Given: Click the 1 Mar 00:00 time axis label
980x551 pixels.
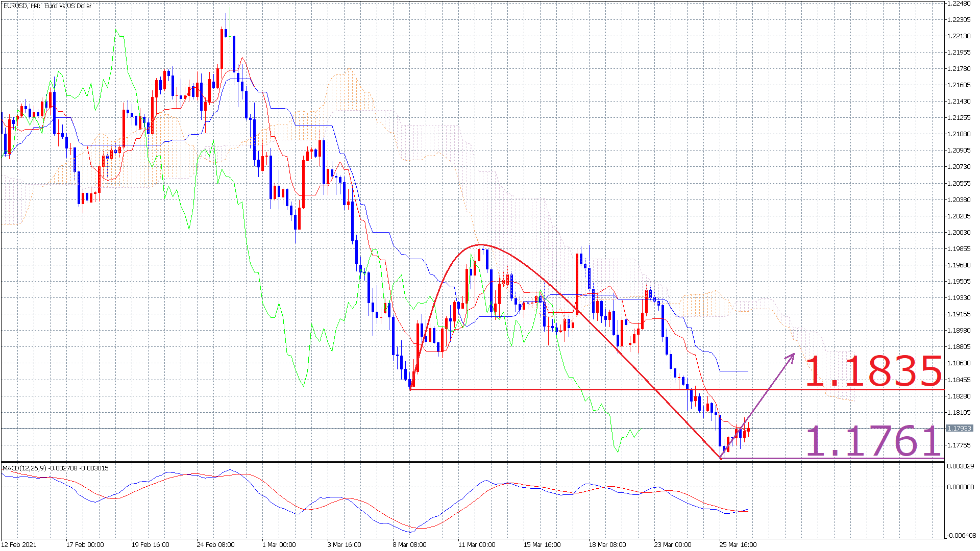Looking at the screenshot, I should (279, 544).
